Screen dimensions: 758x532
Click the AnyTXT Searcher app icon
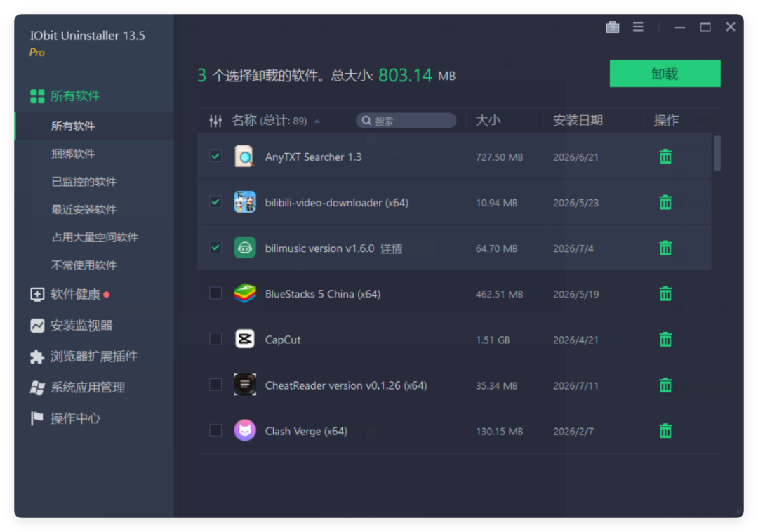245,156
